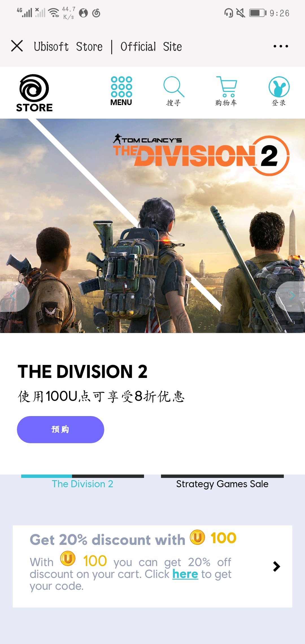305x644 pixels.
Task: Tap the muted sound status bar icon
Action: (x=241, y=13)
